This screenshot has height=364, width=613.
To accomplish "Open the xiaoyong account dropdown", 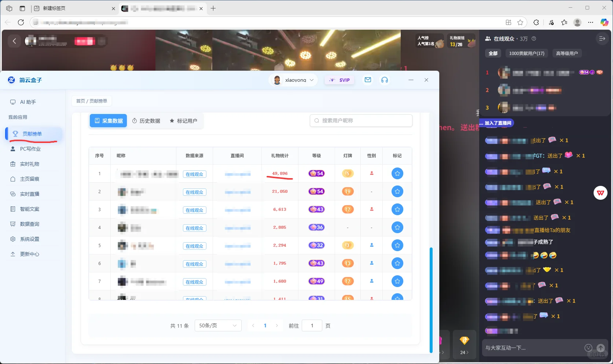I will point(293,80).
